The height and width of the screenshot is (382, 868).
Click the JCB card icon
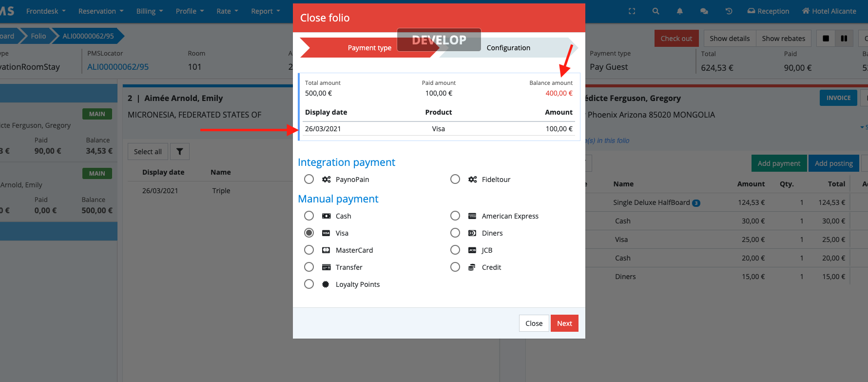coord(472,250)
